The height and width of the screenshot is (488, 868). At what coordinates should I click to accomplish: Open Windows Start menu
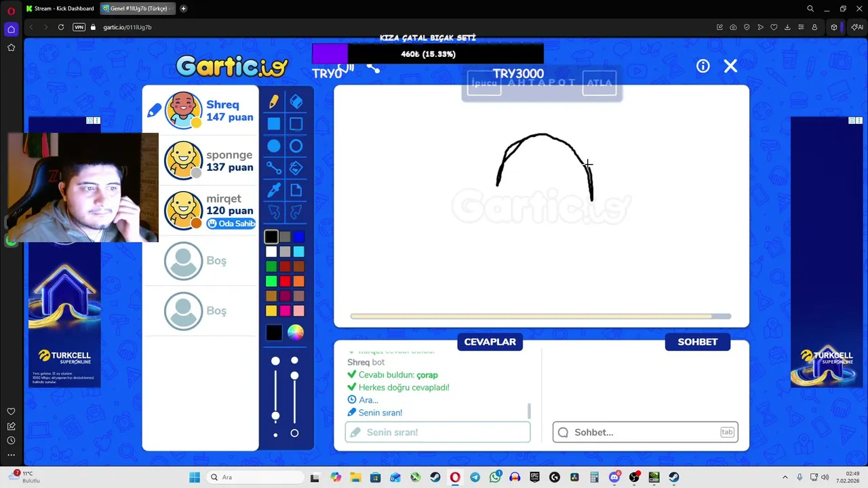point(195,477)
